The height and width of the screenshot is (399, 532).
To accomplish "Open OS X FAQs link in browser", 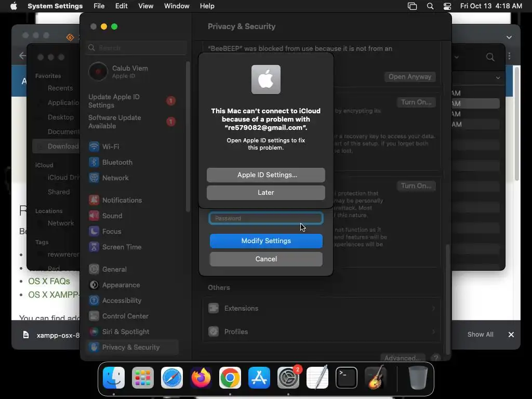I will tap(49, 281).
